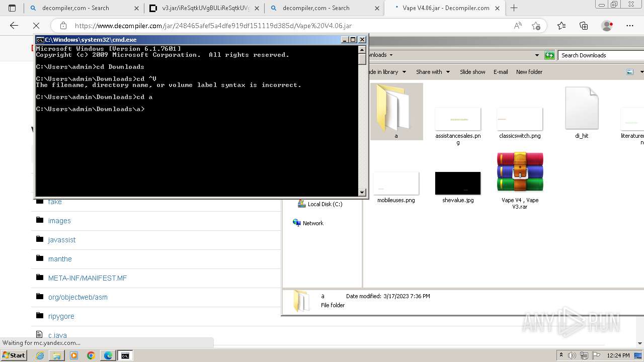Select the Vape V4, Vape V3.rar archive
Screen dimensions: 644x362
tap(520, 172)
